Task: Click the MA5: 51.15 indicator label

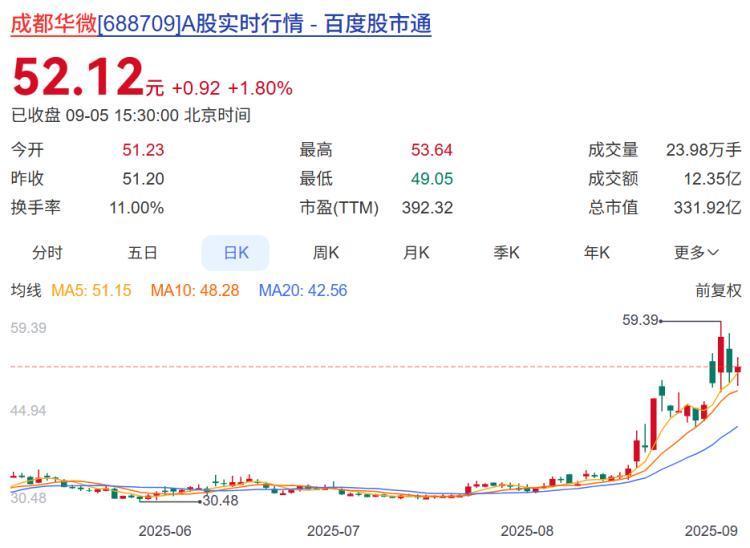Action: [91, 290]
